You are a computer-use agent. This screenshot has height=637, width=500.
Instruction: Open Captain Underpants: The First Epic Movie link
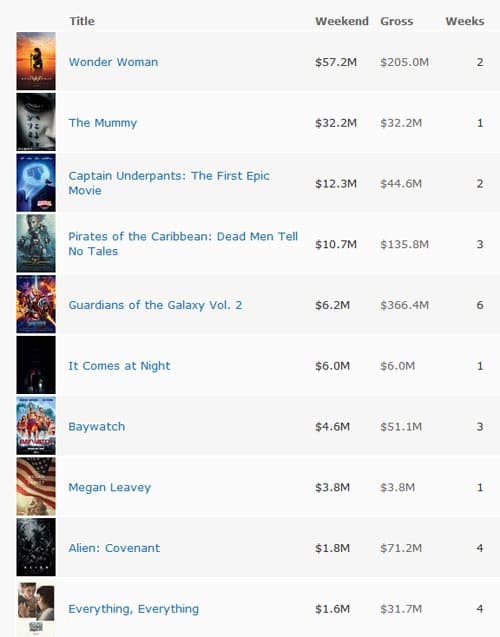(169, 183)
